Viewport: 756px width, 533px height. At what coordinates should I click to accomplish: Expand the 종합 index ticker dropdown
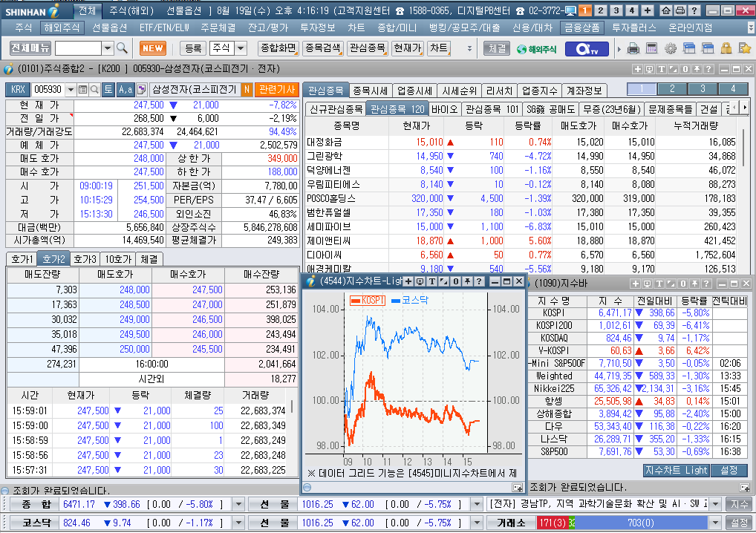(x=238, y=505)
